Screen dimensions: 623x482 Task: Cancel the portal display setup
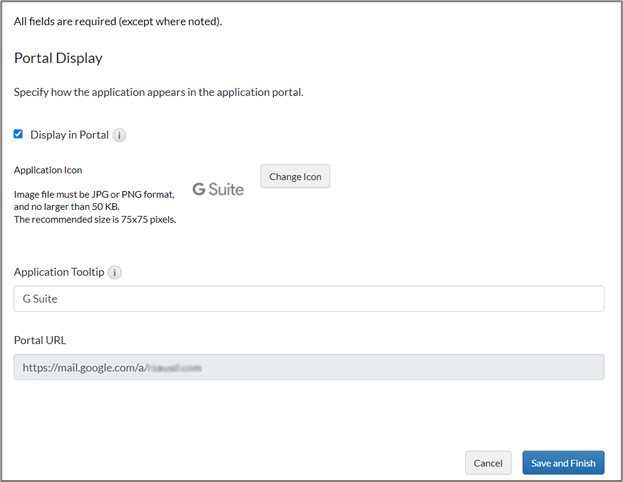(x=488, y=463)
